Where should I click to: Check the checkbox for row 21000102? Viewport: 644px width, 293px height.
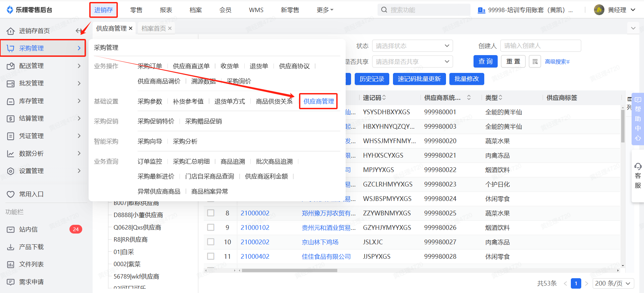[211, 227]
